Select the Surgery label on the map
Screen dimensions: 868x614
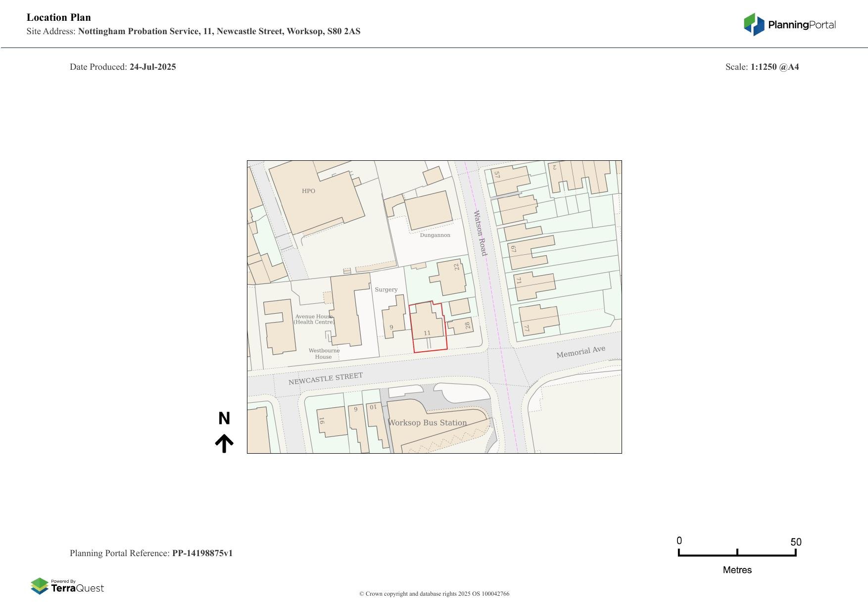(386, 289)
